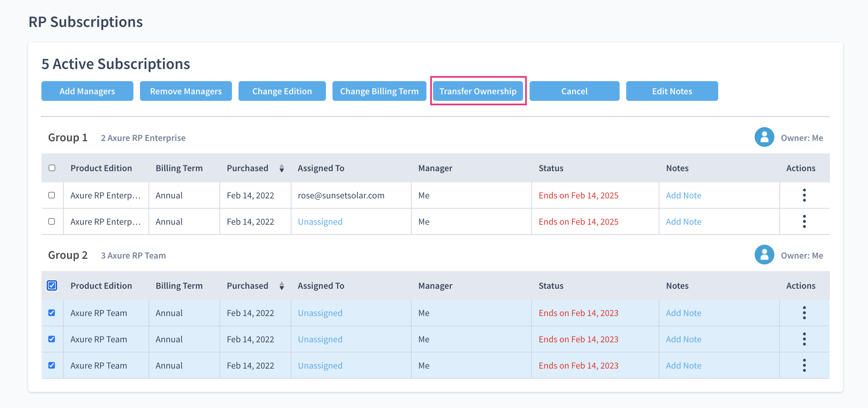The image size is (868, 408).
Task: Click the Edit Notes button
Action: coord(672,91)
